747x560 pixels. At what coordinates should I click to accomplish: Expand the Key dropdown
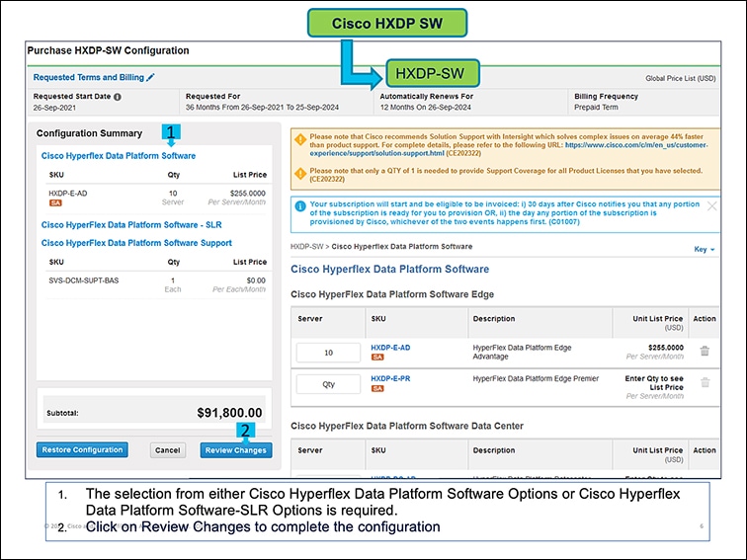point(705,249)
